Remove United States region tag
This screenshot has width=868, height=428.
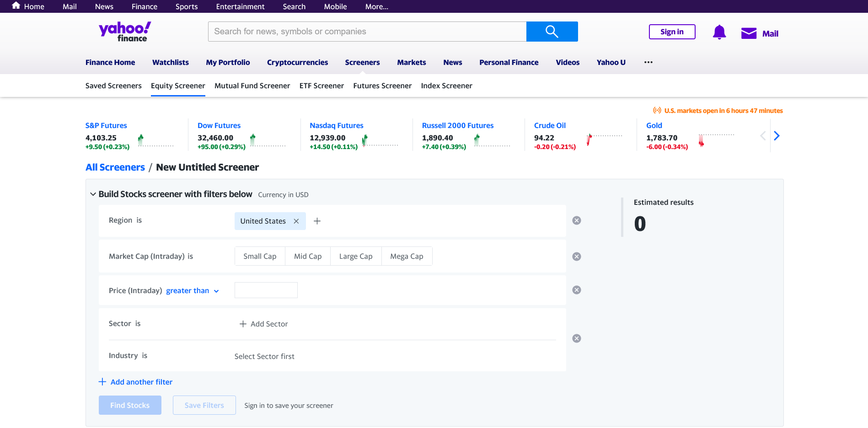(x=296, y=221)
